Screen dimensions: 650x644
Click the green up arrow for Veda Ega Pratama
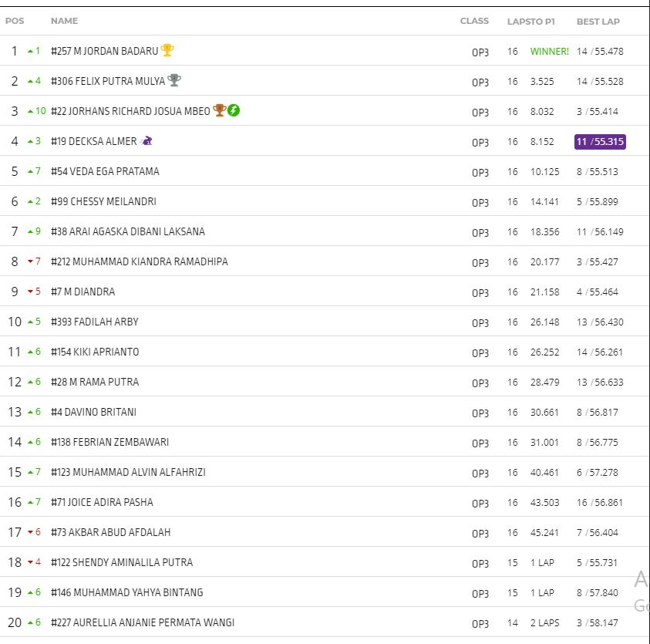pyautogui.click(x=31, y=171)
